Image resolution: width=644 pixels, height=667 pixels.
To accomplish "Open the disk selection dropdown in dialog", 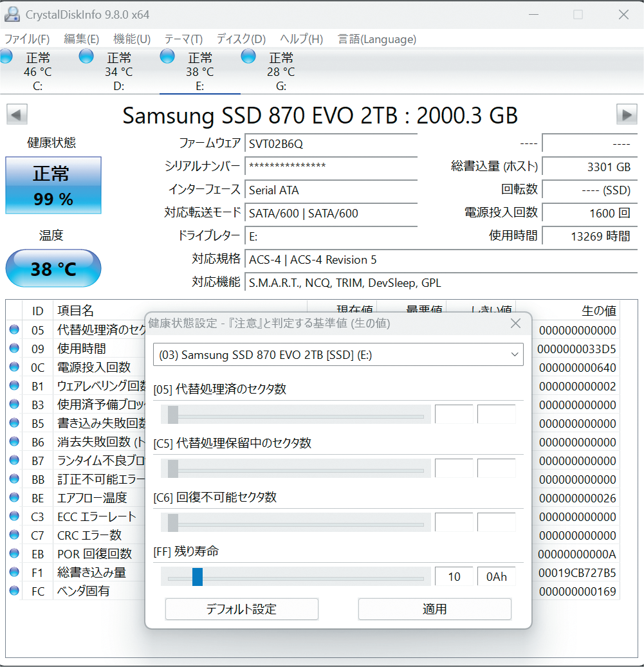I will tap(338, 355).
